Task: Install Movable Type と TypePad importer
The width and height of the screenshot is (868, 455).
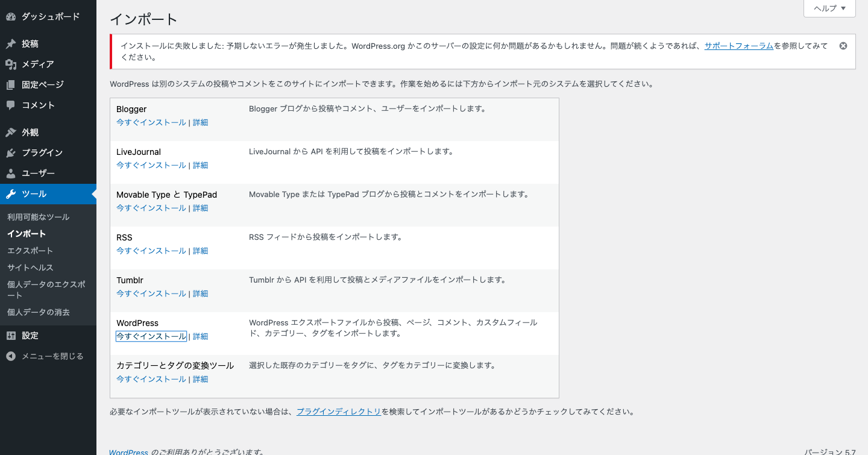Action: point(151,208)
